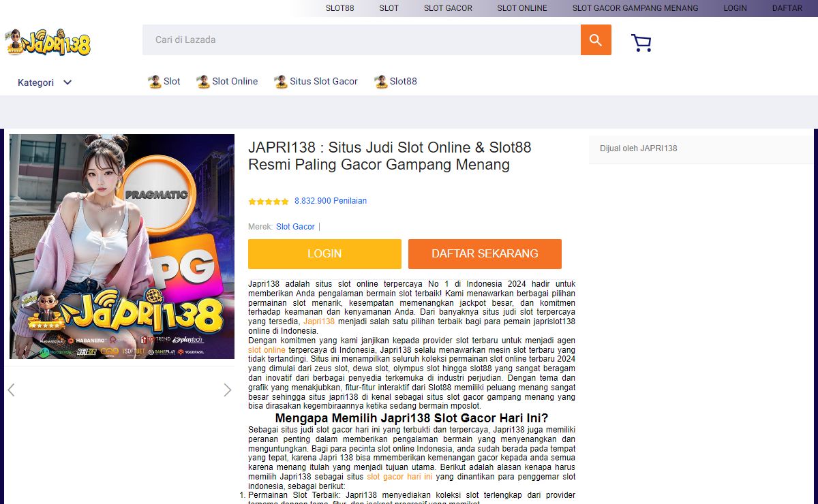Open the Slot navigation link
Screen dimensions: 818x504
172,81
